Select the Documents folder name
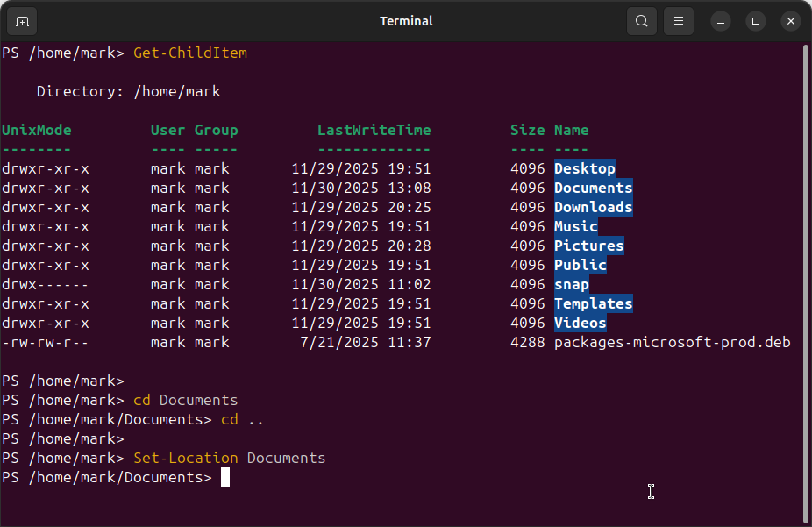 593,188
